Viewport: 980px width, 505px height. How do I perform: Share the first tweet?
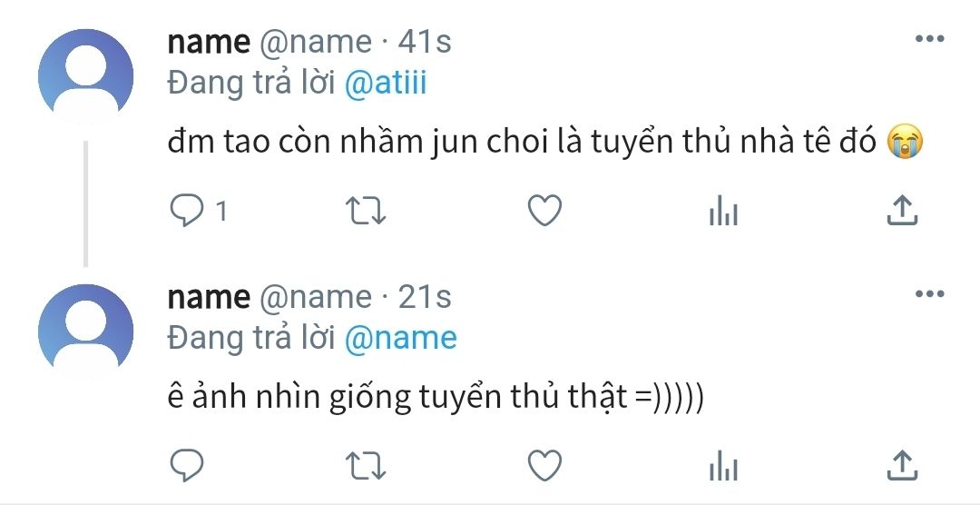coord(901,211)
